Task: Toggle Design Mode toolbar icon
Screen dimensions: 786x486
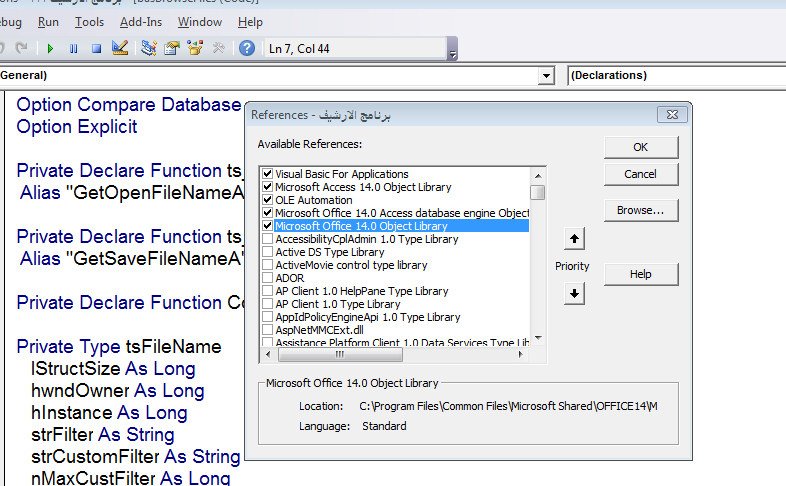Action: tap(120, 48)
